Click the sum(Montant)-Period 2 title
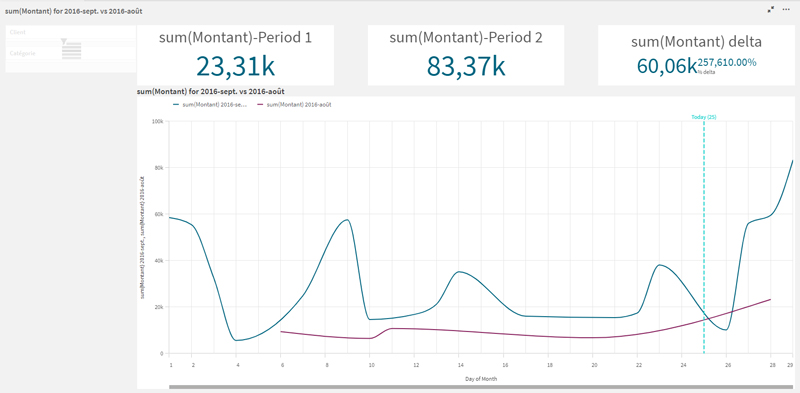The image size is (800, 393). click(x=466, y=37)
